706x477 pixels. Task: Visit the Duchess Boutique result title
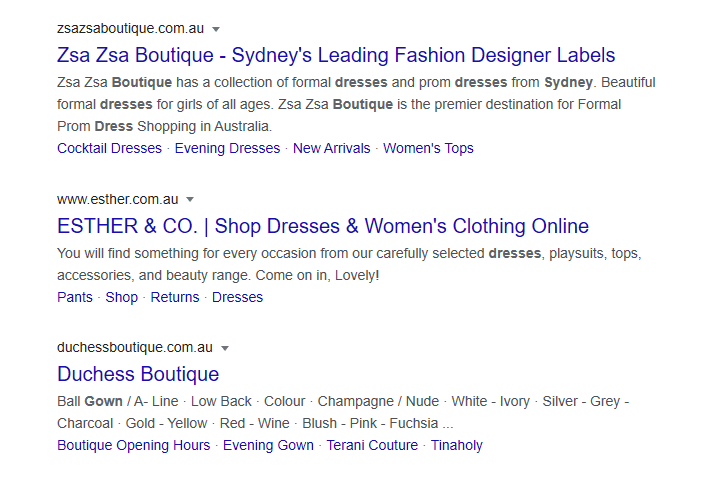pos(138,374)
